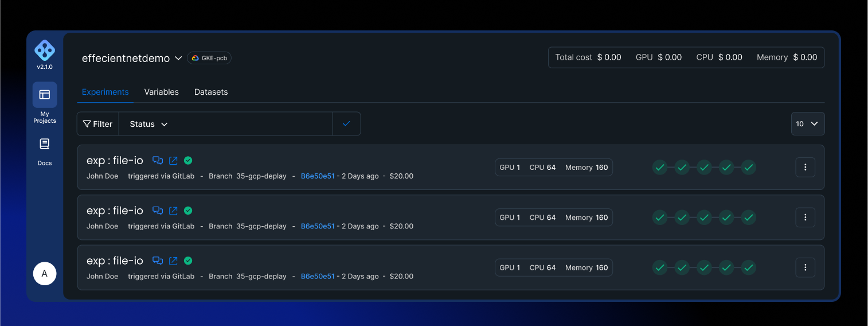Open commit B6e50e51 link in second row
Image resolution: width=868 pixels, height=326 pixels.
pyautogui.click(x=318, y=226)
